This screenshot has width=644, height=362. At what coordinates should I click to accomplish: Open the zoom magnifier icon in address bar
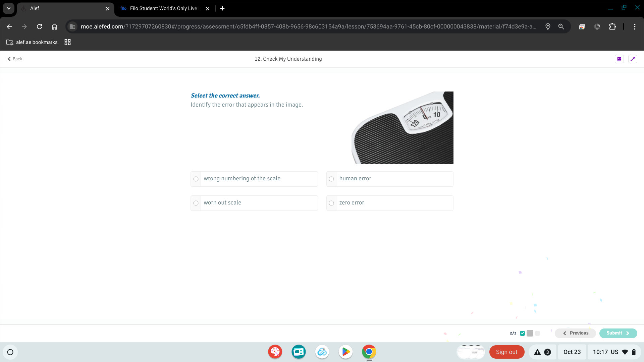[x=561, y=26]
